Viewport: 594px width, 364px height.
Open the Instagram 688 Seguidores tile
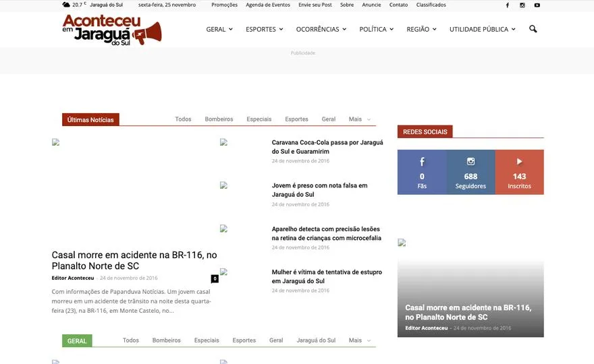(470, 172)
